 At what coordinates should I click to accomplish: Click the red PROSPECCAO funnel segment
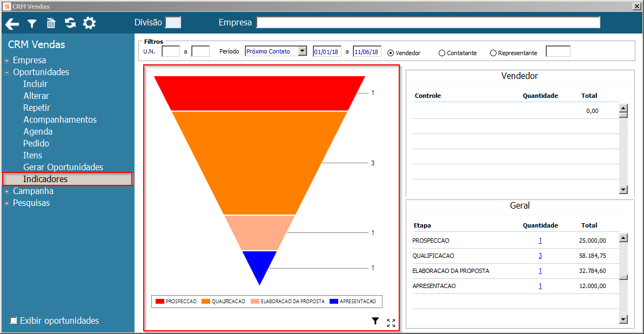[259, 93]
